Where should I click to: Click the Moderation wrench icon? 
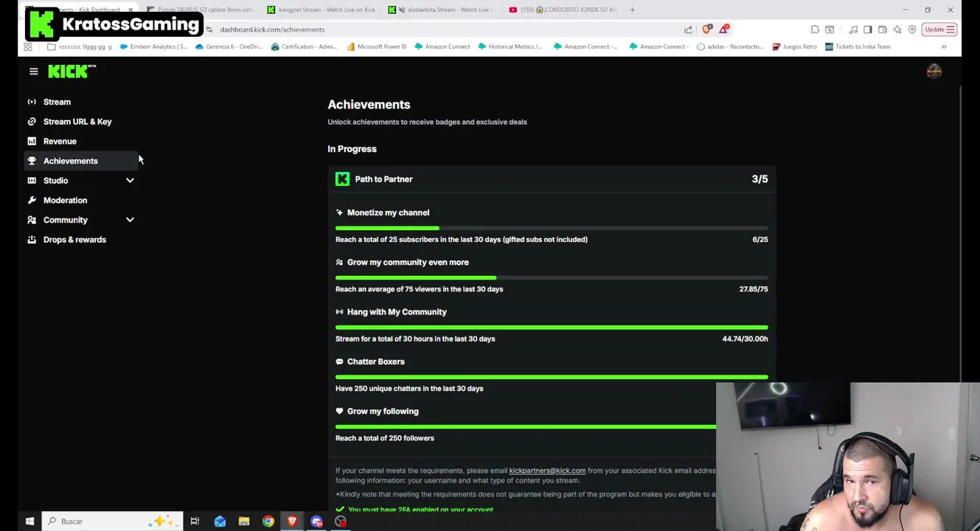click(32, 200)
